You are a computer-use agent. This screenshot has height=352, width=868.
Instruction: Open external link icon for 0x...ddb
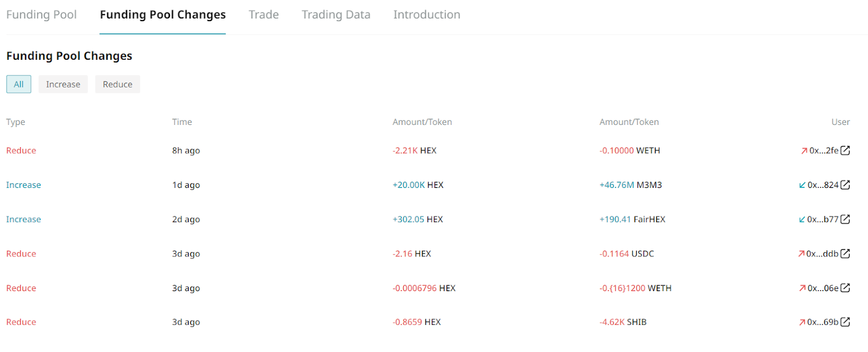click(x=845, y=254)
